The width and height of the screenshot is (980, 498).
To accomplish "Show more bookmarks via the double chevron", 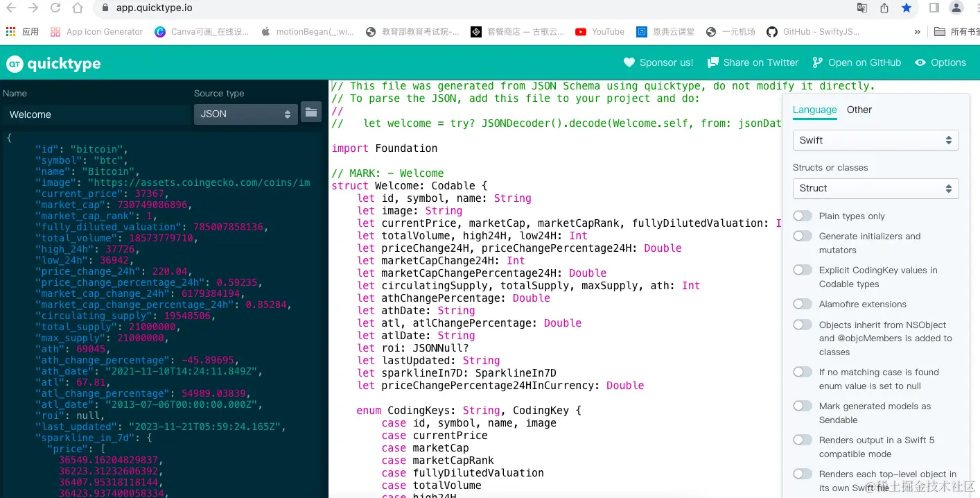I will tap(918, 32).
